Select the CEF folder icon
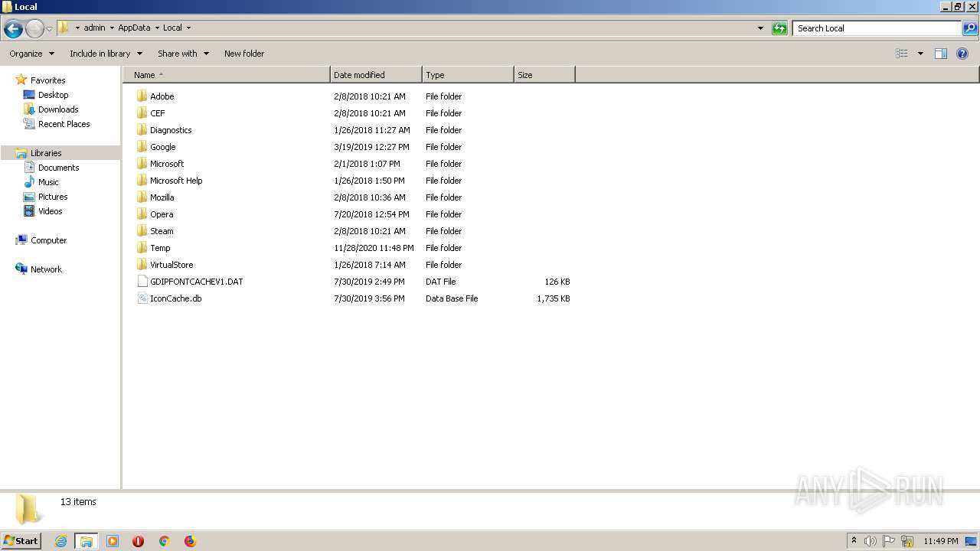This screenshot has width=980, height=551. 142,112
